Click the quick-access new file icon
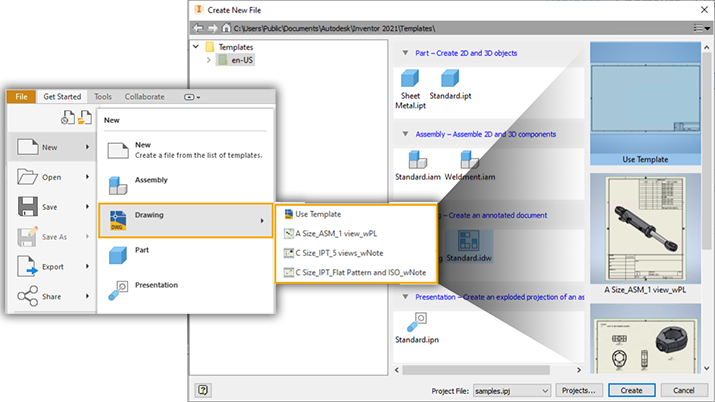 coord(67,117)
